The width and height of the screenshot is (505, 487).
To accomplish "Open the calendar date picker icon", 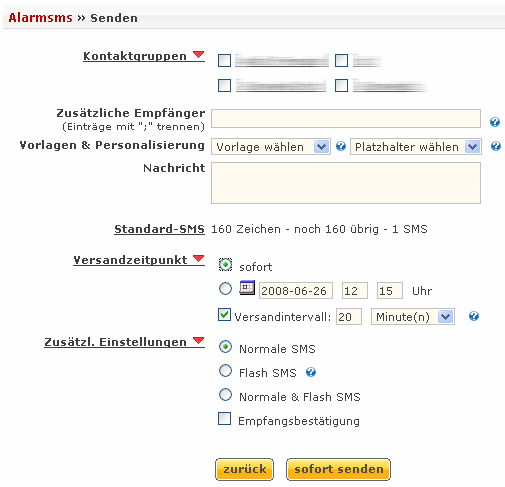I will [247, 287].
